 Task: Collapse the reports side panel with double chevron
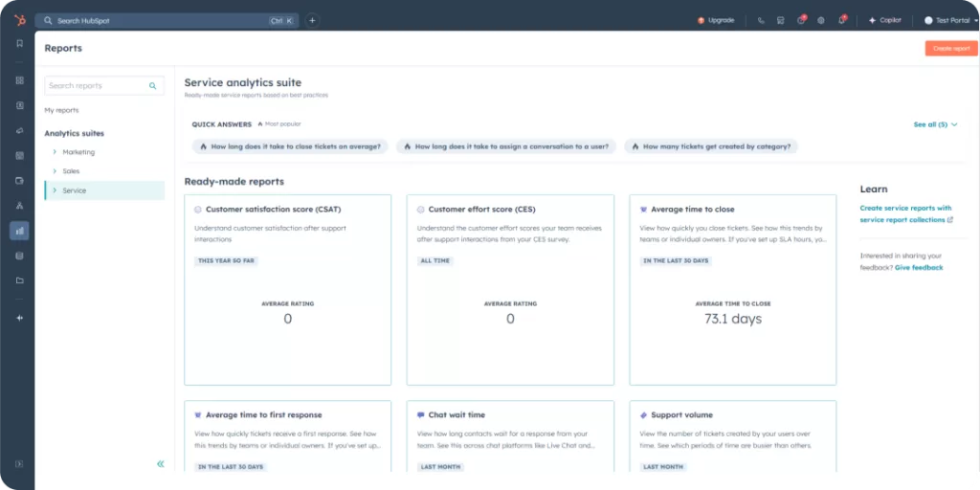[161, 464]
